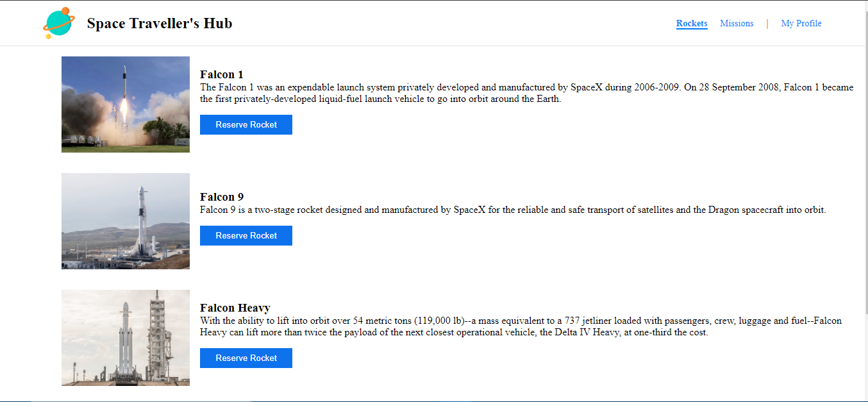
Task: Reserve the Falcon Heavy rocket
Action: coord(246,358)
